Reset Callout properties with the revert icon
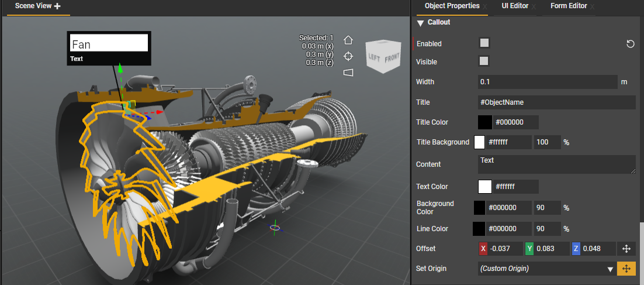644x285 pixels. click(x=631, y=44)
